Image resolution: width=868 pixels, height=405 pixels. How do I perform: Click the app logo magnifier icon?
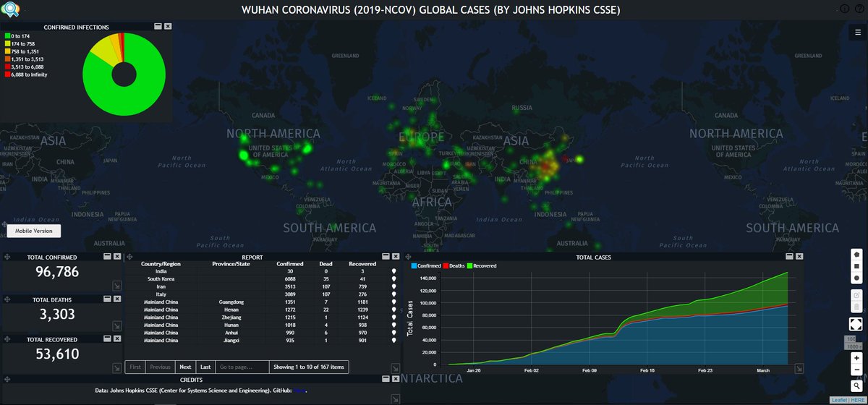(12, 9)
